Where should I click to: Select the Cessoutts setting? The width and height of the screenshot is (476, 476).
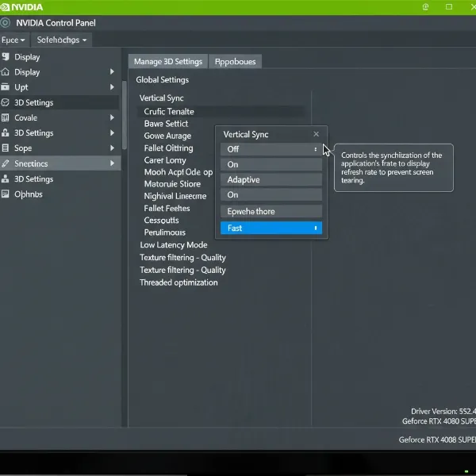click(161, 220)
